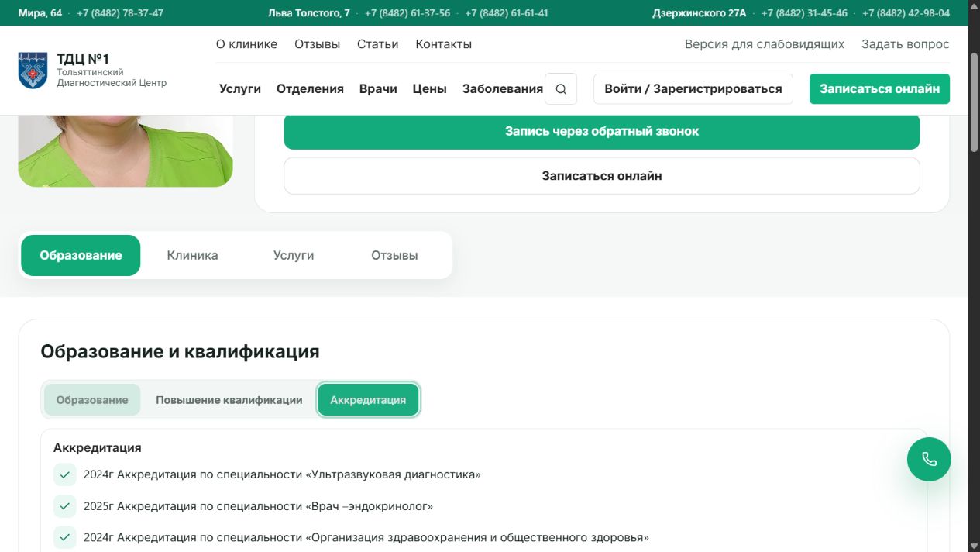Switch to the Услуги section tab
The width and height of the screenshot is (980, 552).
294,255
